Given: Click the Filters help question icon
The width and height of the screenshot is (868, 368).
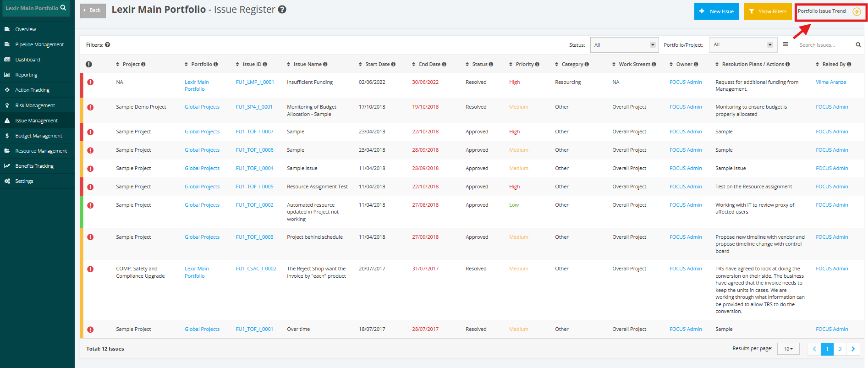Looking at the screenshot, I should (x=107, y=45).
